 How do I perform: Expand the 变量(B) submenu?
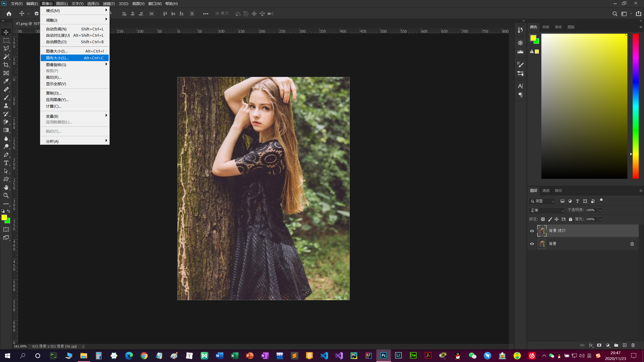point(75,116)
